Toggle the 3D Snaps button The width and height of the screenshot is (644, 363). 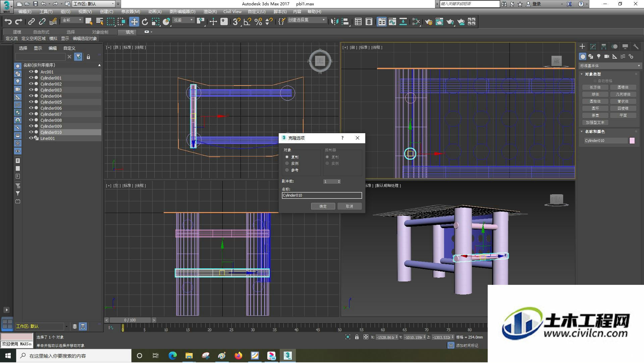point(236,22)
